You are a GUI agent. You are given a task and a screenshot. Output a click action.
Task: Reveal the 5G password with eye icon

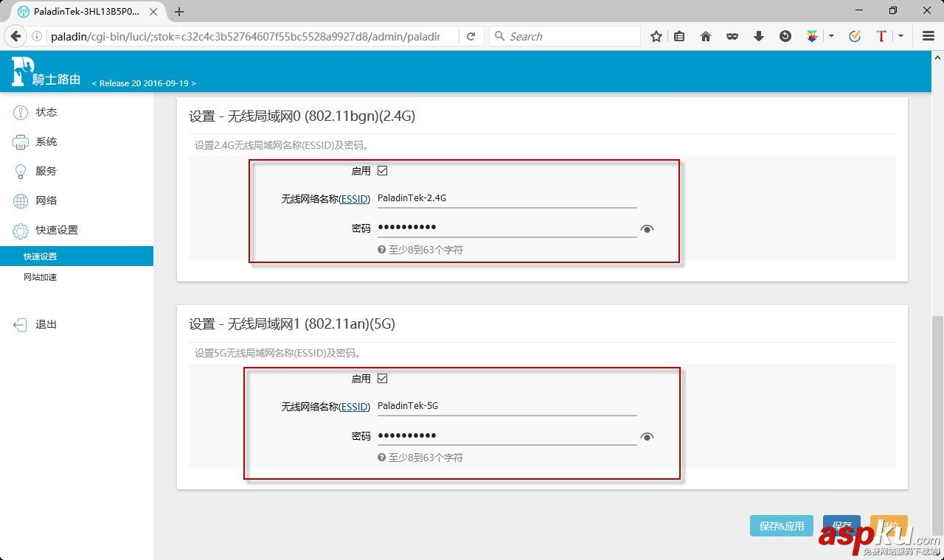pos(647,437)
